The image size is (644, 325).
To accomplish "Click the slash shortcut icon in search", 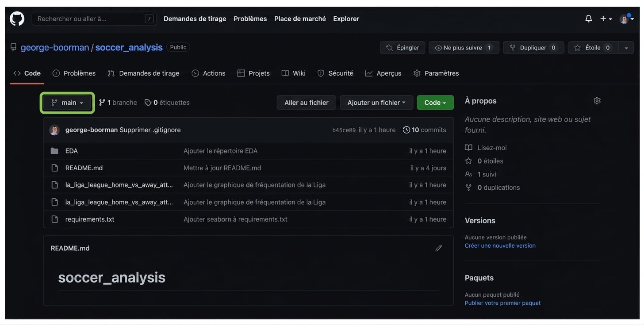I will click(x=149, y=19).
